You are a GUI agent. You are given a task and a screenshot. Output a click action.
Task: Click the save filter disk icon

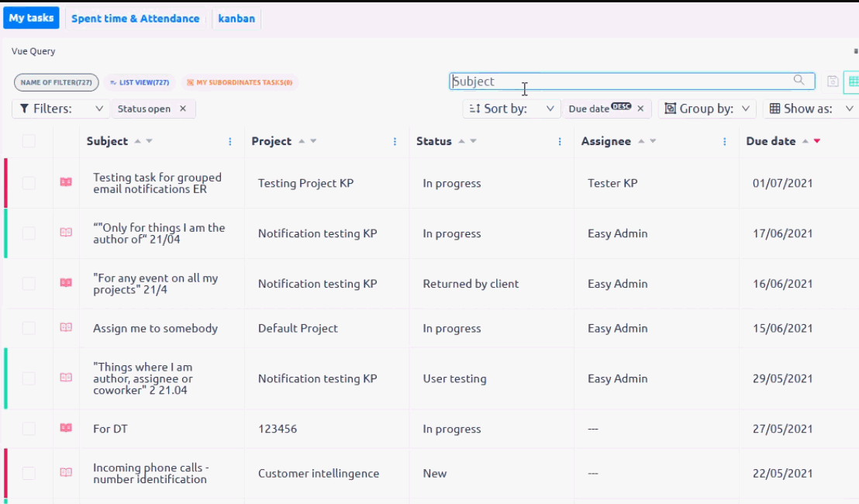click(x=833, y=81)
